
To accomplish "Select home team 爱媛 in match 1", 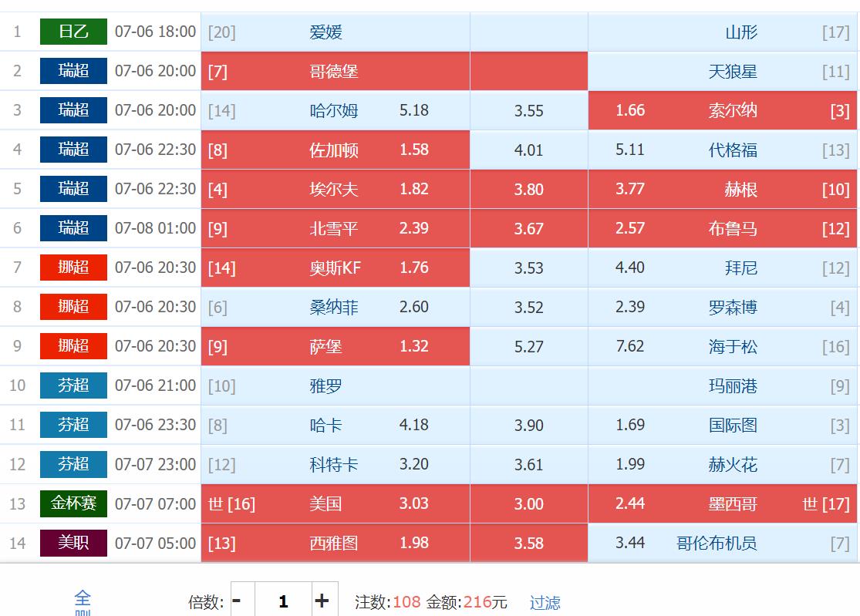I will (x=335, y=32).
